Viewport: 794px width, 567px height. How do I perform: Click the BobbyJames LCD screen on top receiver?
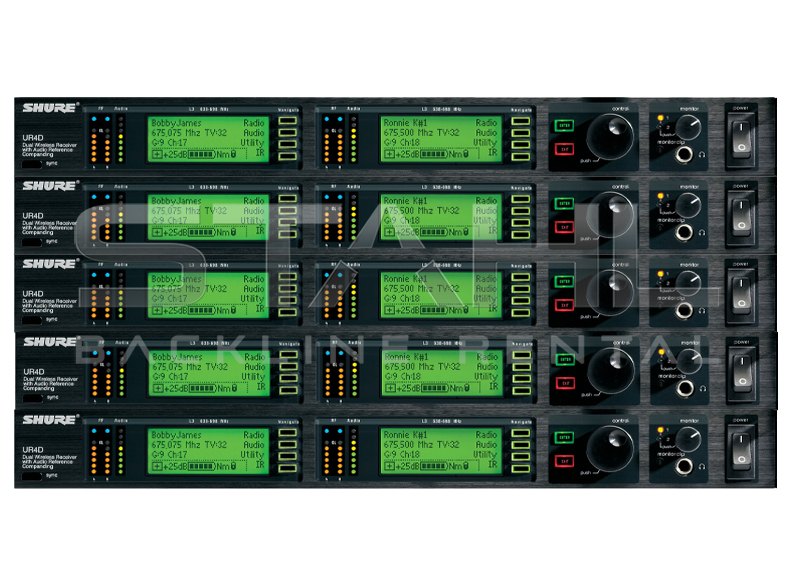208,139
